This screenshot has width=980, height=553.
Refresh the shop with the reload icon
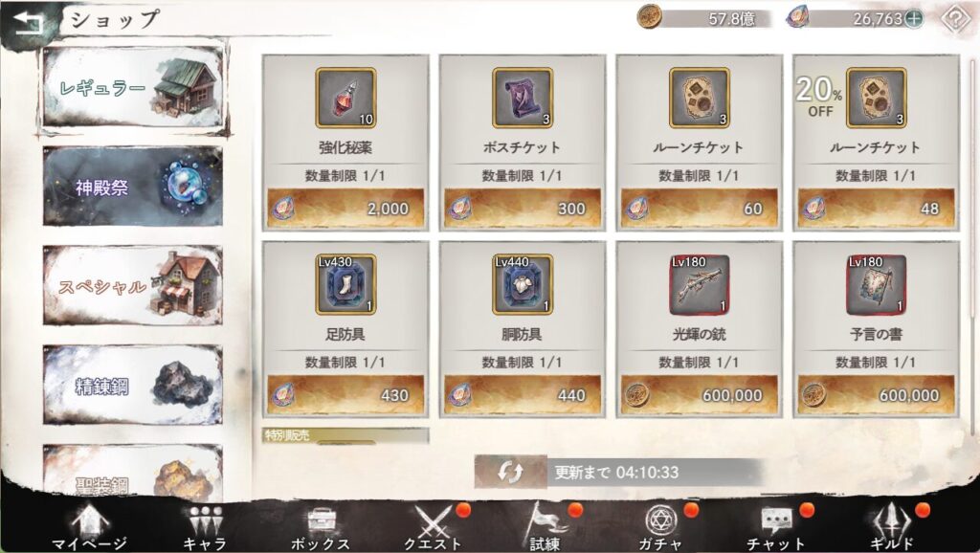point(511,472)
